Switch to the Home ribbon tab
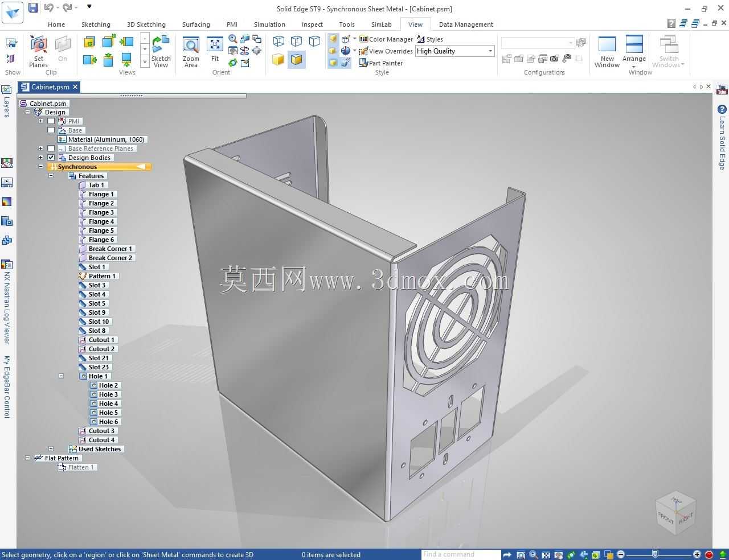 point(56,24)
